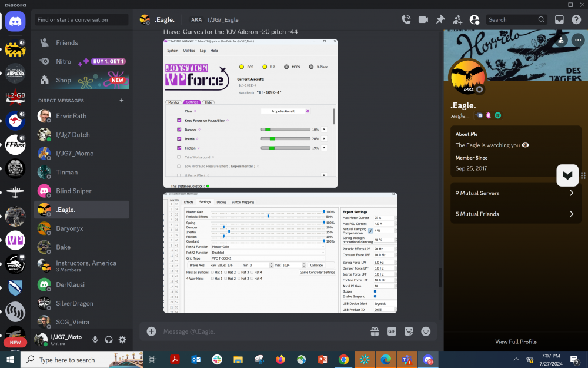Show hidden system tray icons
This screenshot has width=588, height=368.
[x=516, y=360]
